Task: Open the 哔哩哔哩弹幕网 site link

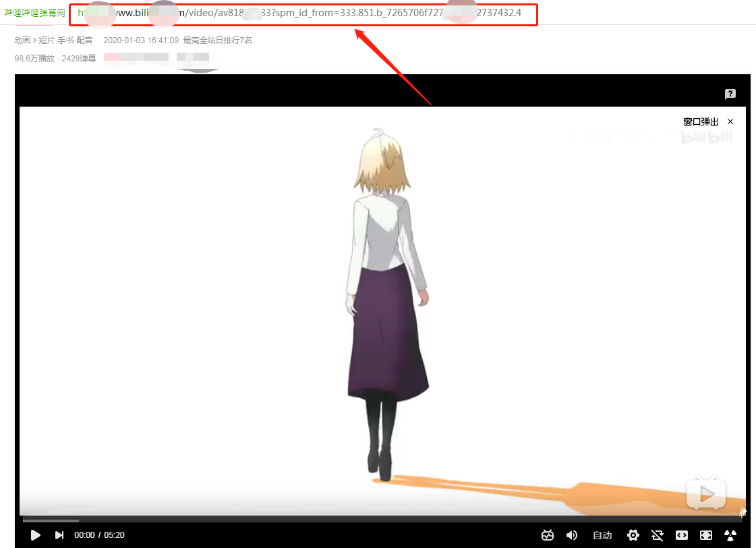Action: point(34,13)
